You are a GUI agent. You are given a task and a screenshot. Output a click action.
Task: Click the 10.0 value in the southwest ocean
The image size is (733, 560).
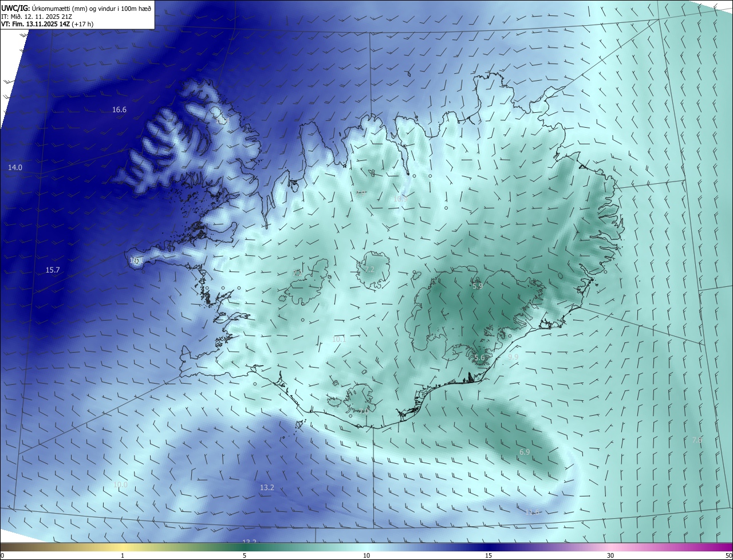[120, 484]
